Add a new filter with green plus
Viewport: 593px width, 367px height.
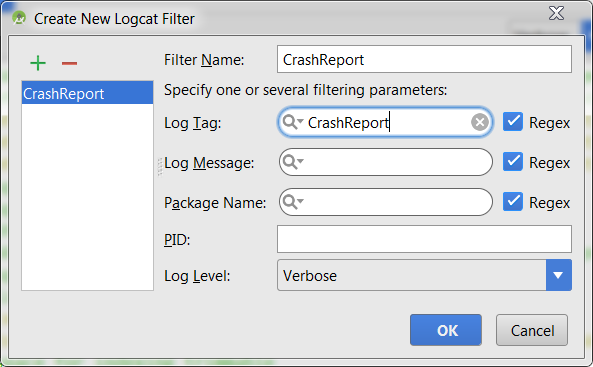click(x=38, y=63)
